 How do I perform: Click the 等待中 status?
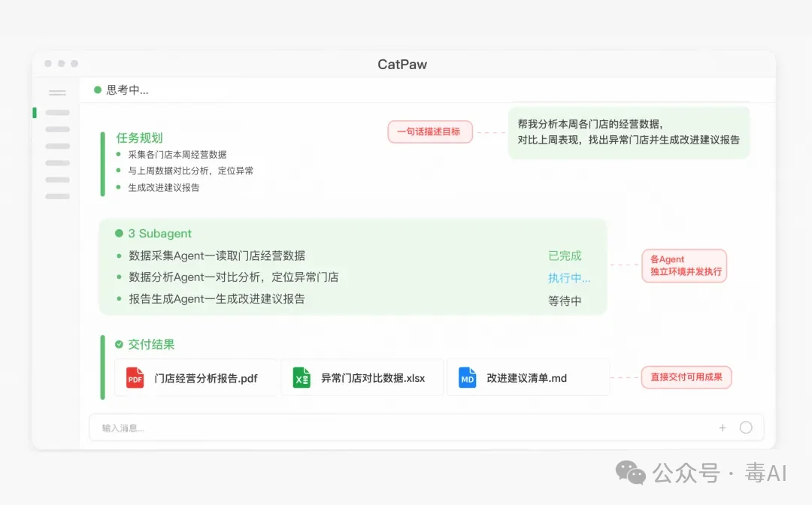565,301
